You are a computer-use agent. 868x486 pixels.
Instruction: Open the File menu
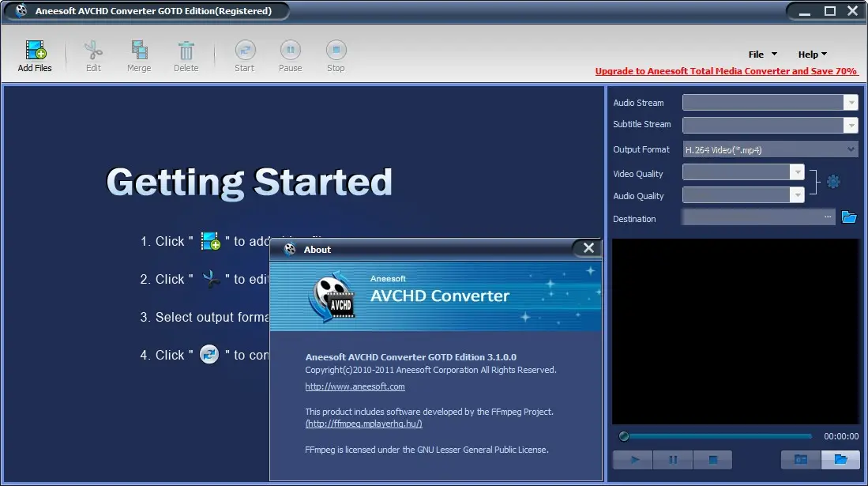pyautogui.click(x=762, y=55)
